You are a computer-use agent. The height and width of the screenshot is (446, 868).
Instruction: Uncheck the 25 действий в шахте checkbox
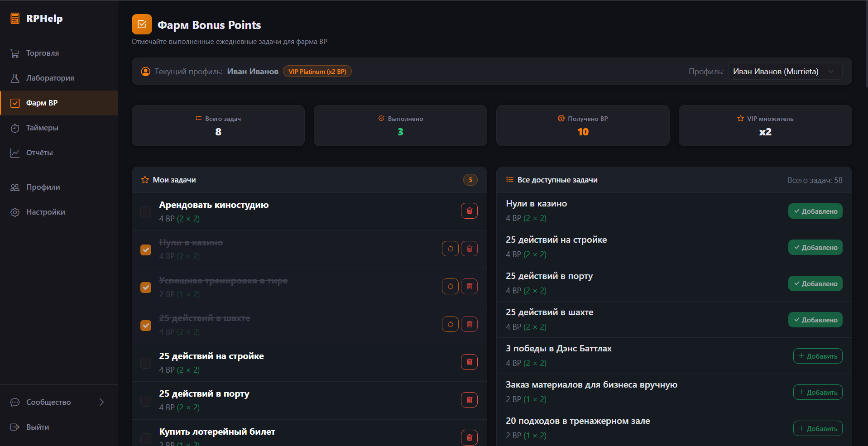pyautogui.click(x=146, y=326)
